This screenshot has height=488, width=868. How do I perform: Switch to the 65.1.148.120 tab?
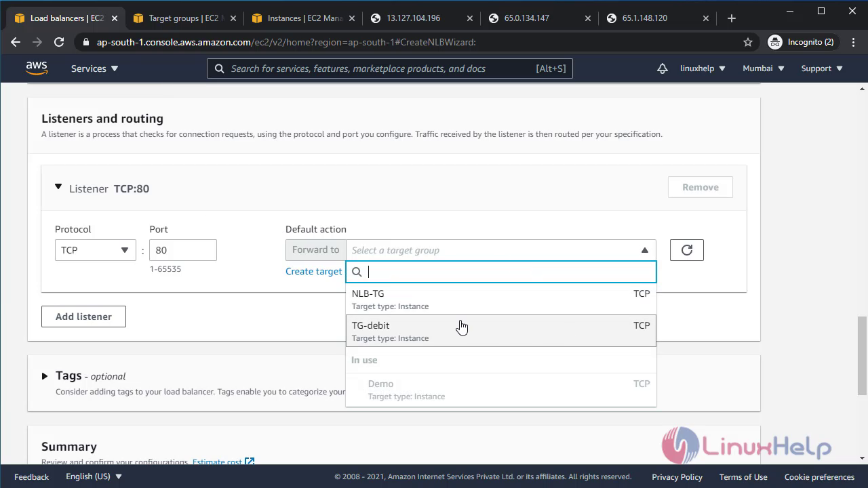pyautogui.click(x=656, y=18)
